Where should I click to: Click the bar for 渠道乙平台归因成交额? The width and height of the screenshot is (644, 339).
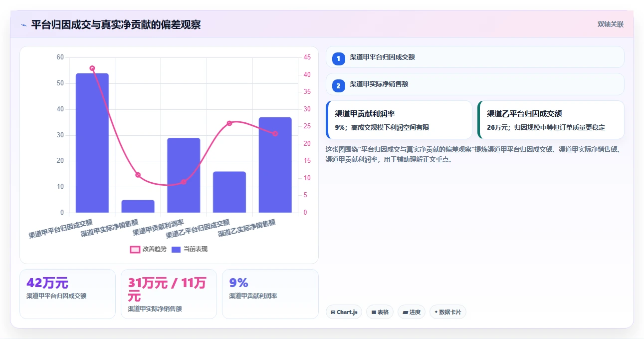tap(229, 192)
